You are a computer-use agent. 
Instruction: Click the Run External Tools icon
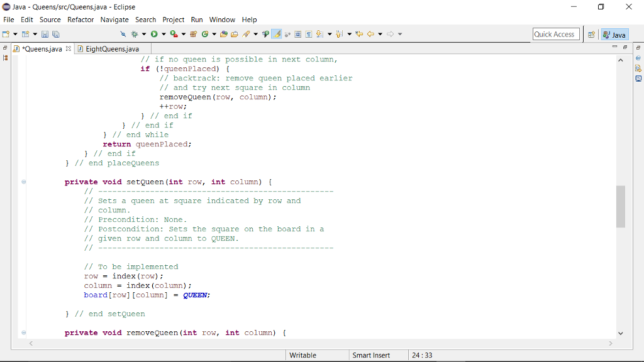[174, 34]
